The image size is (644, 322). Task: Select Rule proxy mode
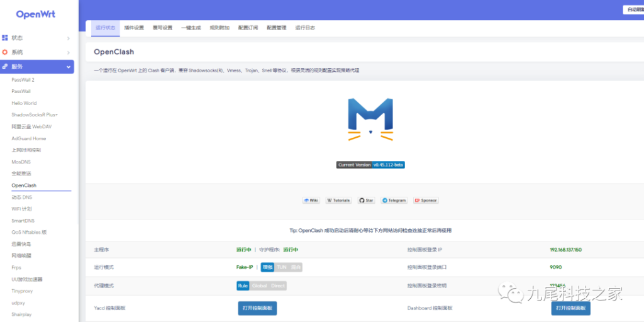click(x=243, y=286)
